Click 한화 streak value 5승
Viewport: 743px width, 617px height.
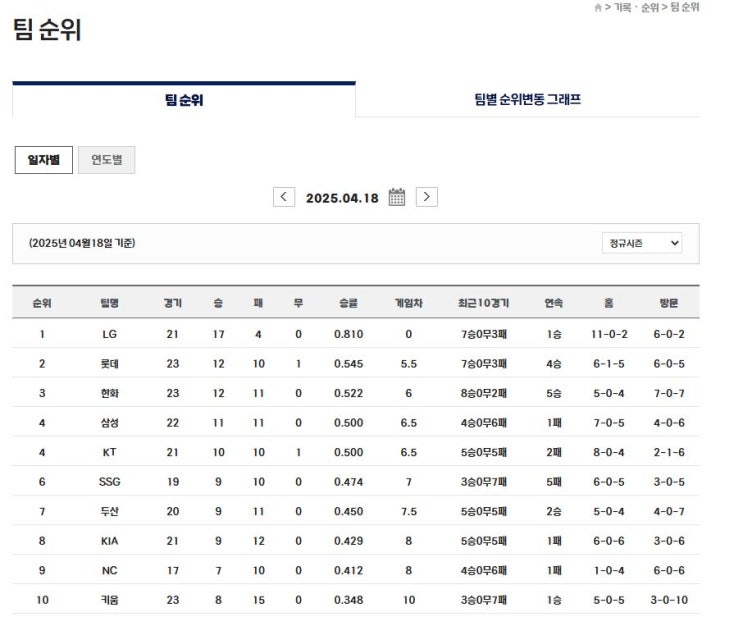tap(553, 393)
